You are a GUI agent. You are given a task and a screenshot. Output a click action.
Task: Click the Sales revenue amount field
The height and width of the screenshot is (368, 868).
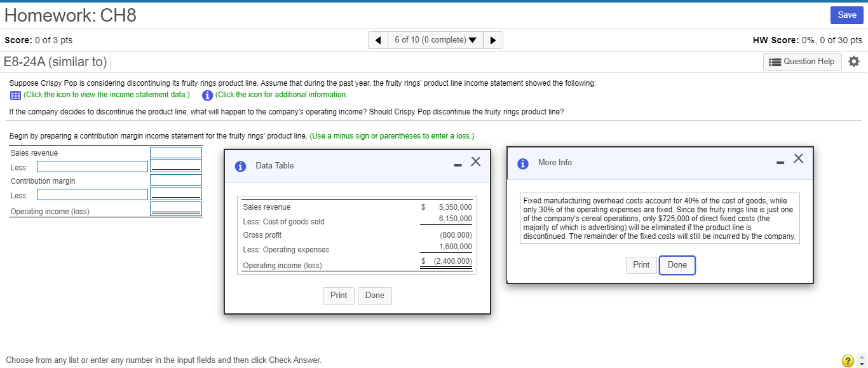(176, 153)
